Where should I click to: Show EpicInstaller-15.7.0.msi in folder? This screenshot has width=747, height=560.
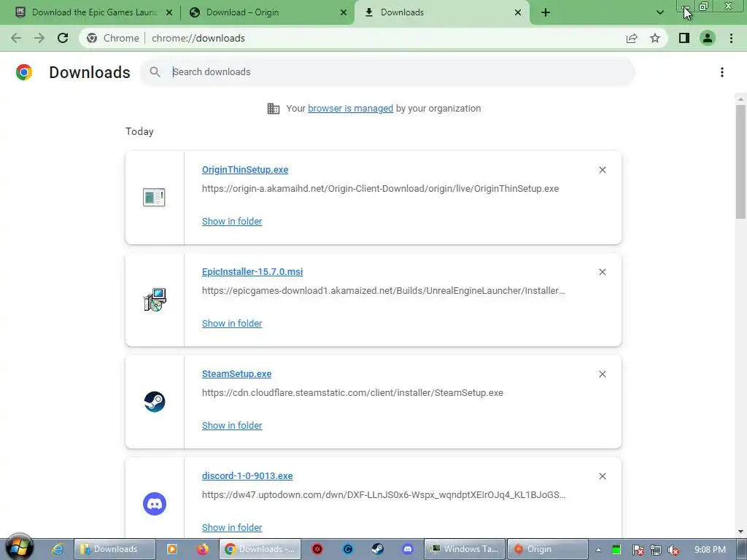point(232,323)
